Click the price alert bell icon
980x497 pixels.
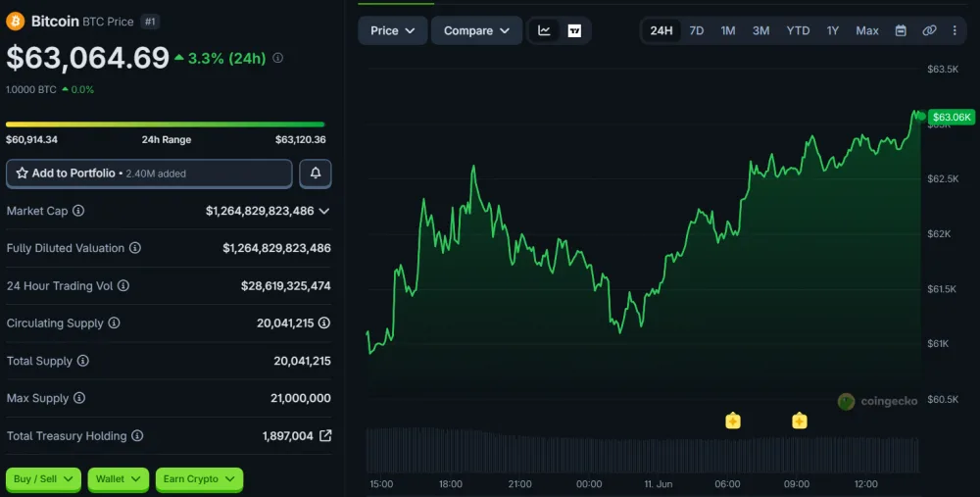click(x=316, y=174)
